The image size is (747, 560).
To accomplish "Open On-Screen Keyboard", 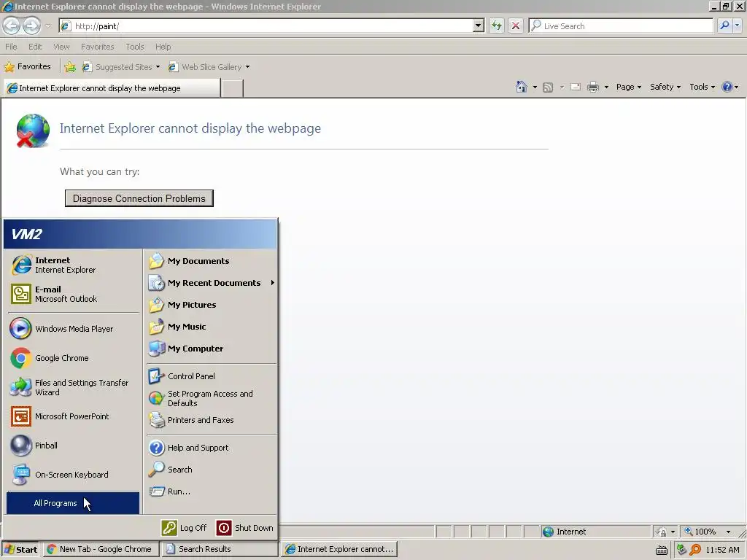I will [74, 475].
